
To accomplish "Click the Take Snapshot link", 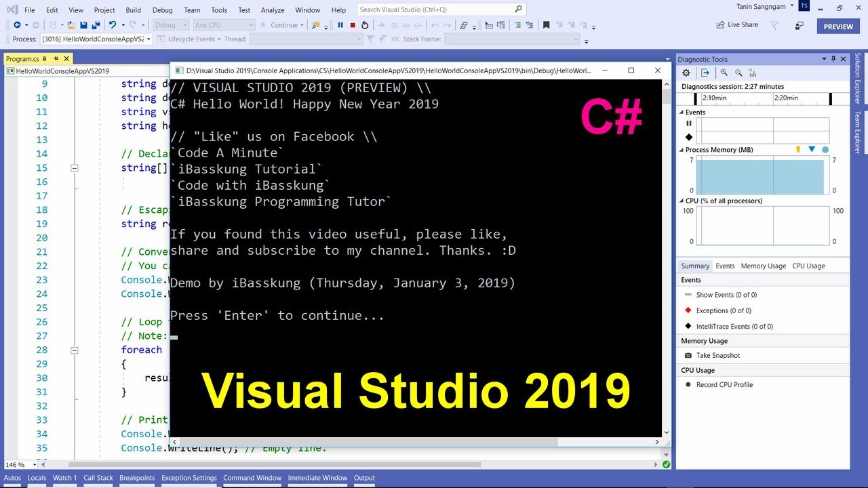I will 718,355.
